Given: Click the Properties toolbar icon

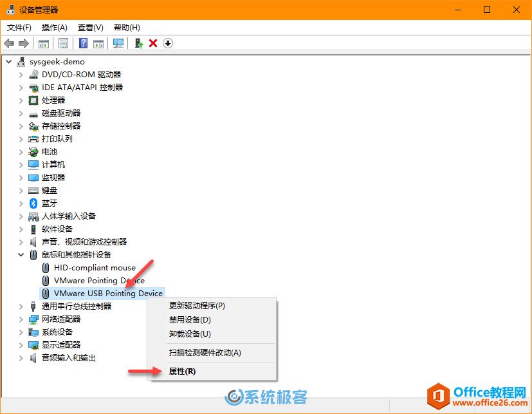Looking at the screenshot, I should (x=63, y=43).
